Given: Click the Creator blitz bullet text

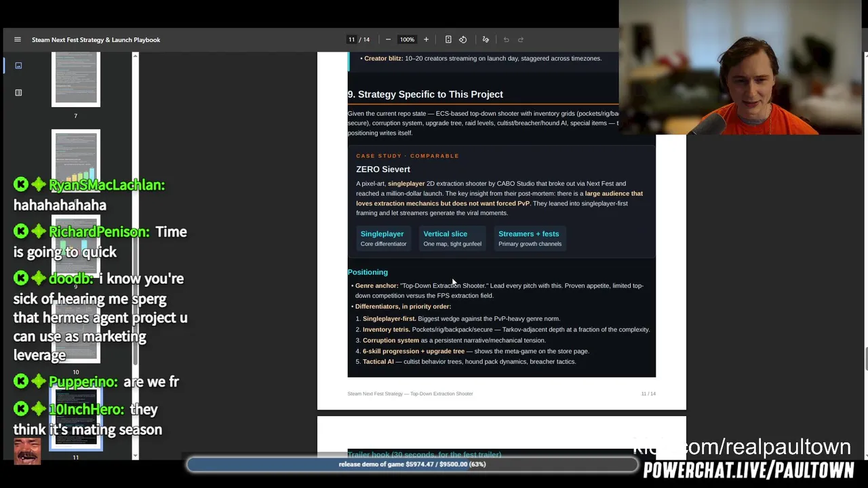Looking at the screenshot, I should pyautogui.click(x=483, y=58).
